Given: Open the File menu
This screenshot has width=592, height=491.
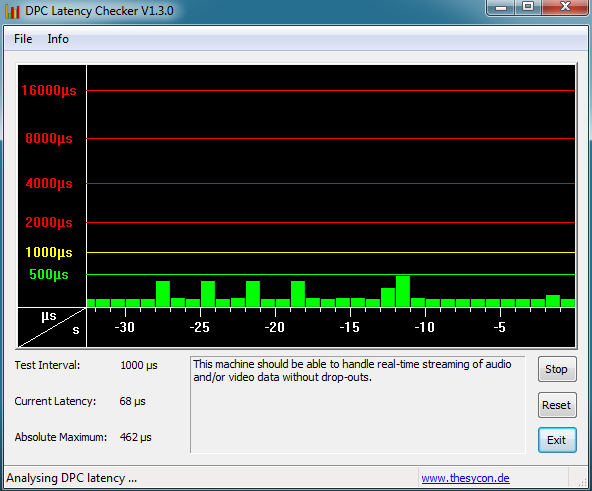Looking at the screenshot, I should tap(23, 39).
